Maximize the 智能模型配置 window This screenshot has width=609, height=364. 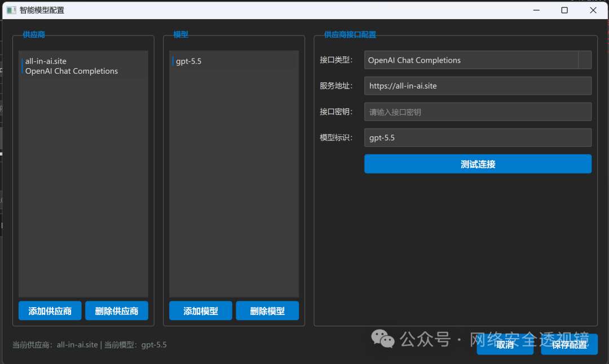coord(564,10)
